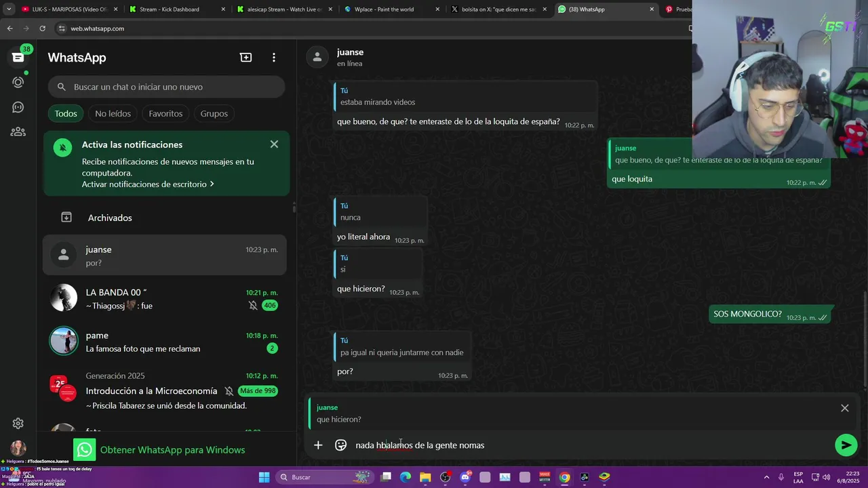Open the Communities icon in sidebar
The image size is (868, 488).
point(18,132)
